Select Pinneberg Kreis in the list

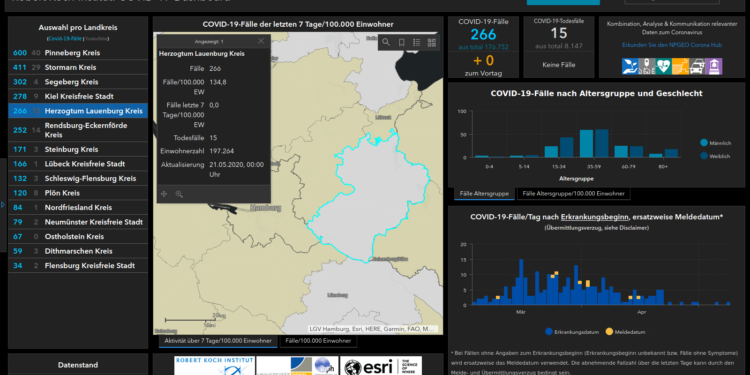click(78, 53)
